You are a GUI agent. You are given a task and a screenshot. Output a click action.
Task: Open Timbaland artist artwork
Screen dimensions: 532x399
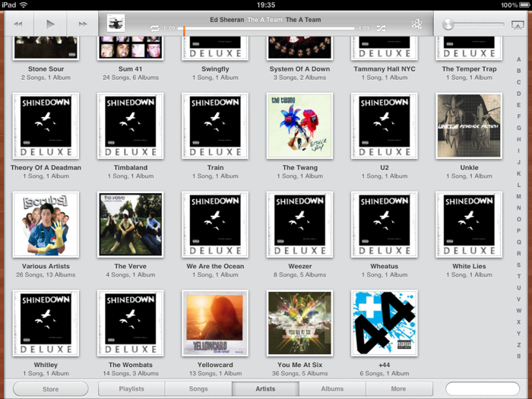[x=130, y=126]
